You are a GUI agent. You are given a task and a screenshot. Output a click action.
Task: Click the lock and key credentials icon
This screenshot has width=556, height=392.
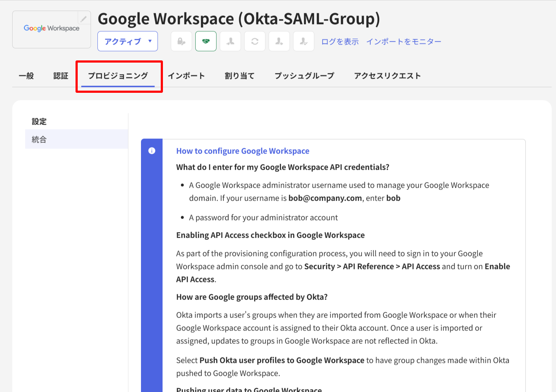(x=181, y=41)
